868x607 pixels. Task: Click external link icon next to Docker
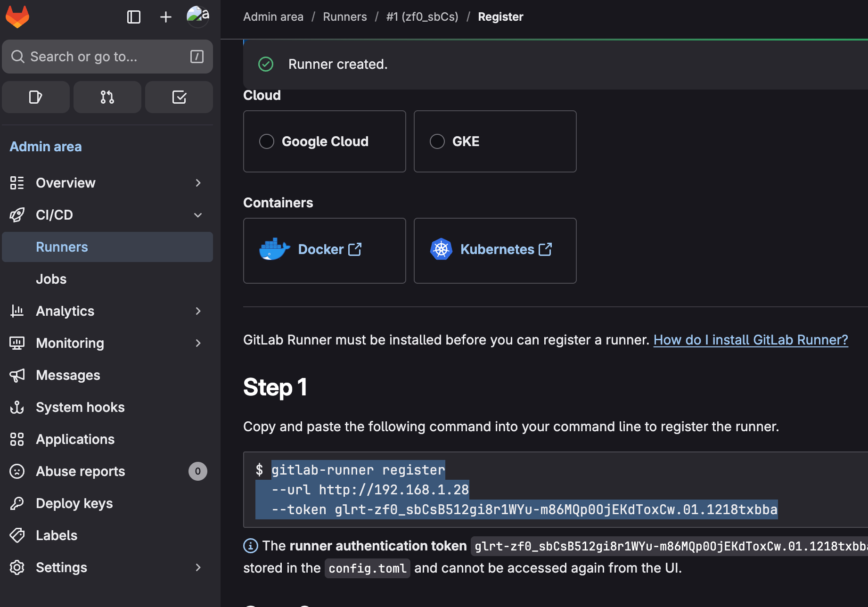(x=355, y=249)
